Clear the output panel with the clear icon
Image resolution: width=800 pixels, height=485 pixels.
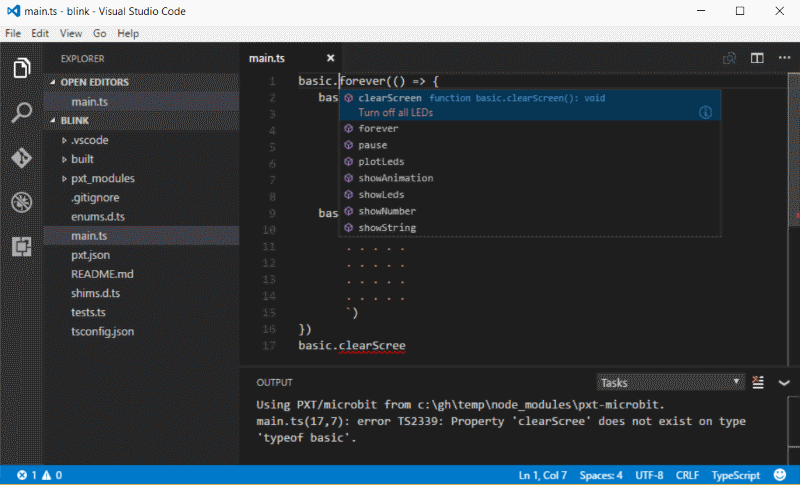759,382
